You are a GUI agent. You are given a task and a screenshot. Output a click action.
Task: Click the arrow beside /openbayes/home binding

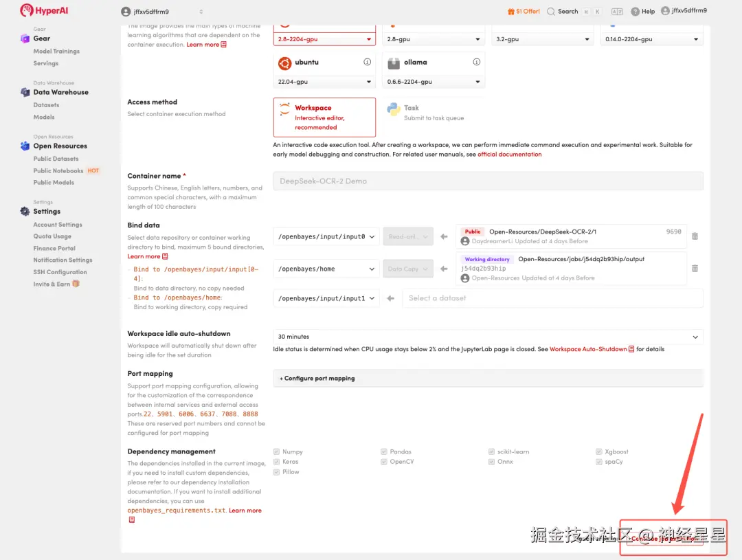444,269
